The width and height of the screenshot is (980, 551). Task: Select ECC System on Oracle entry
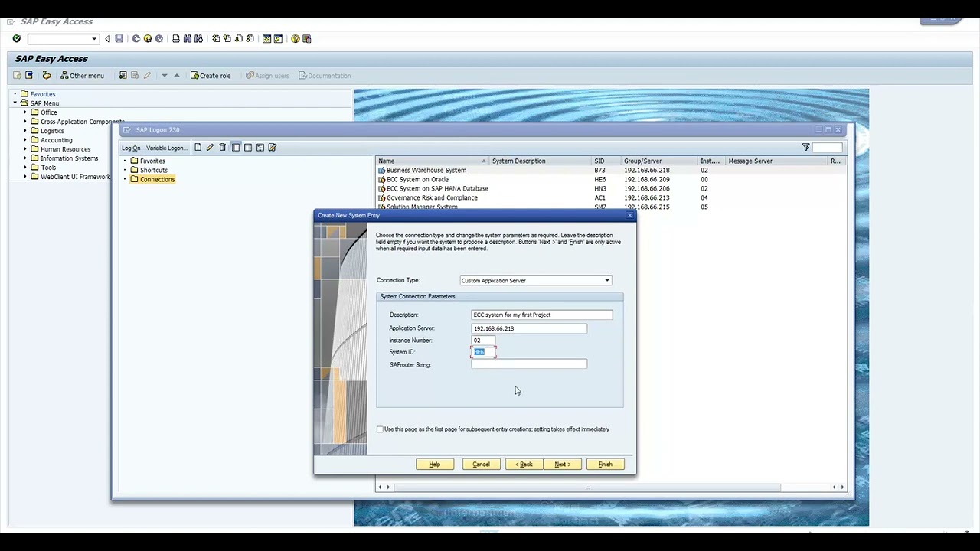coord(417,179)
